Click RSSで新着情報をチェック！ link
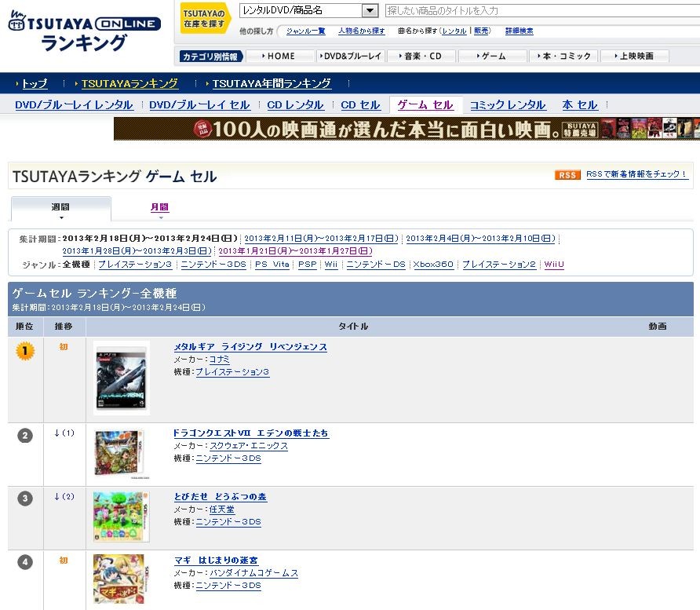 tap(637, 174)
